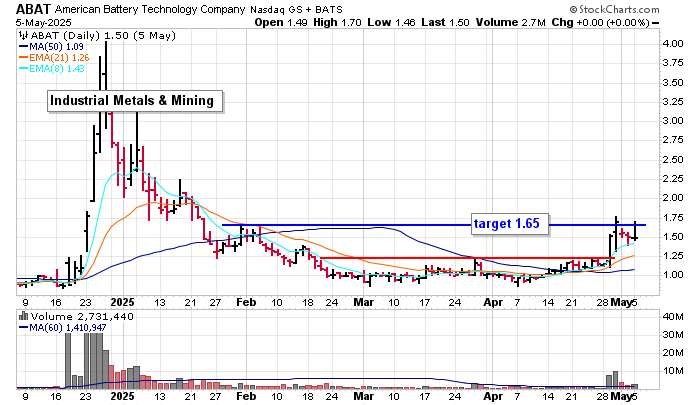700x405 pixels.
Task: Click the 5-May-2025 date label
Action: click(x=43, y=23)
